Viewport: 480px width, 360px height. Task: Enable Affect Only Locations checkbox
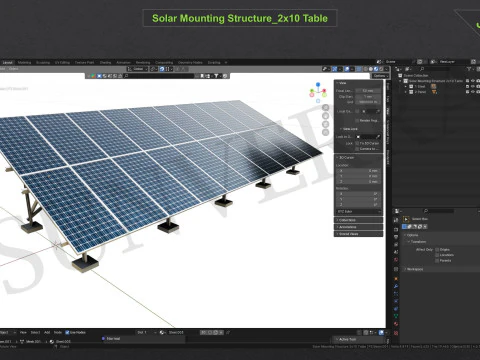click(x=437, y=255)
